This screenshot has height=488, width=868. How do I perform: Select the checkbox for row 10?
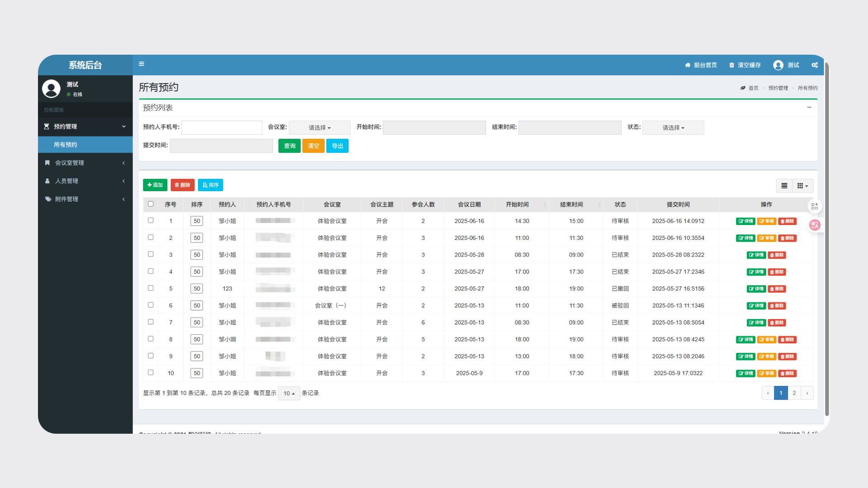pyautogui.click(x=151, y=373)
